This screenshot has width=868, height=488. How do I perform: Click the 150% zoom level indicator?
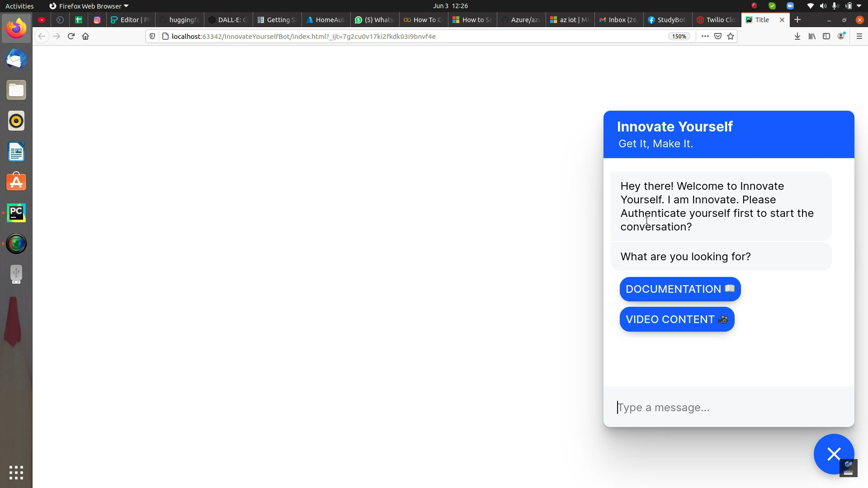pos(679,36)
